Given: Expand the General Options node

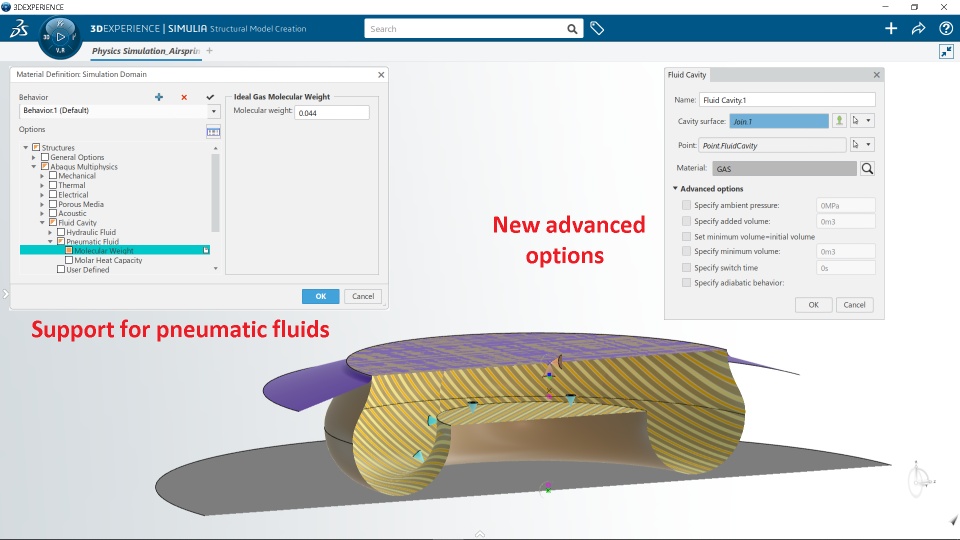Looking at the screenshot, I should click(x=34, y=157).
